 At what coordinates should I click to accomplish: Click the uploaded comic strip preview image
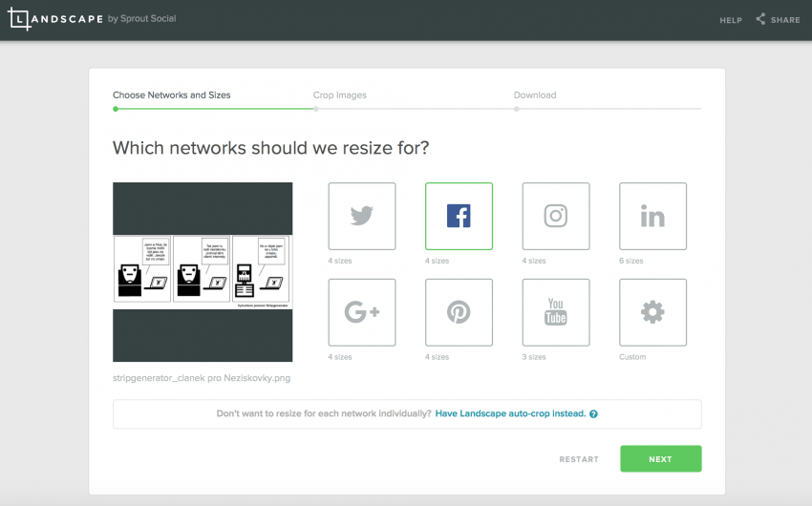203,272
